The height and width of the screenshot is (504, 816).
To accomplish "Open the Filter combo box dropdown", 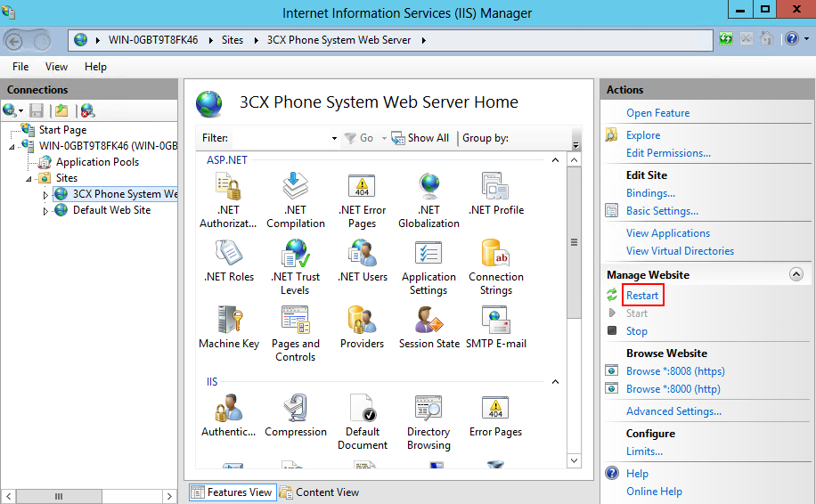I will [x=334, y=138].
